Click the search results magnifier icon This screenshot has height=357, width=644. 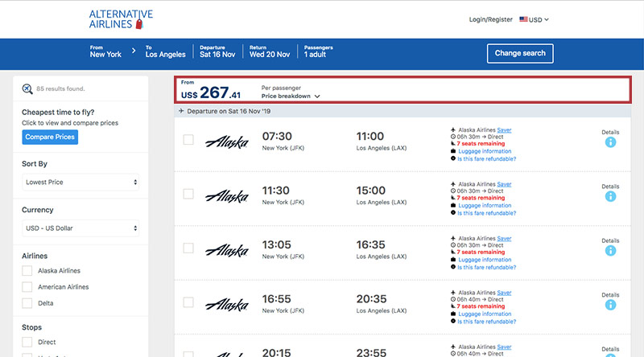(27, 88)
